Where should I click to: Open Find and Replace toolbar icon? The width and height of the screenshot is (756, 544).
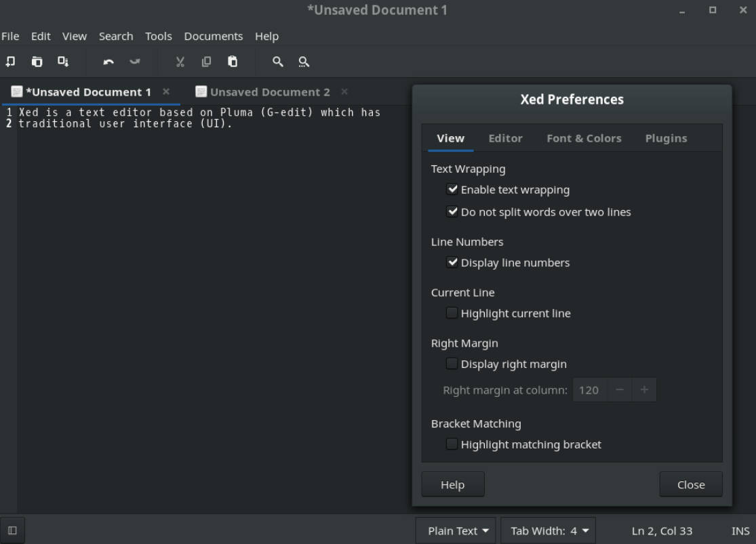tap(304, 62)
